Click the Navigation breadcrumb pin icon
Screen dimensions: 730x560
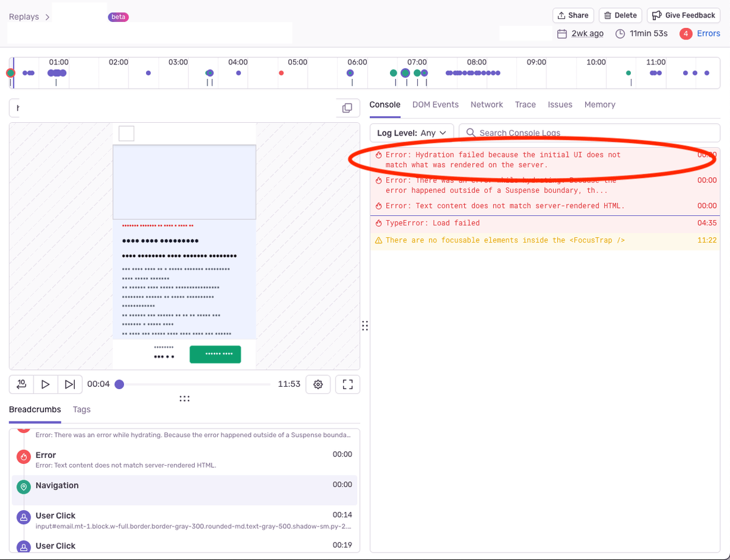(24, 487)
